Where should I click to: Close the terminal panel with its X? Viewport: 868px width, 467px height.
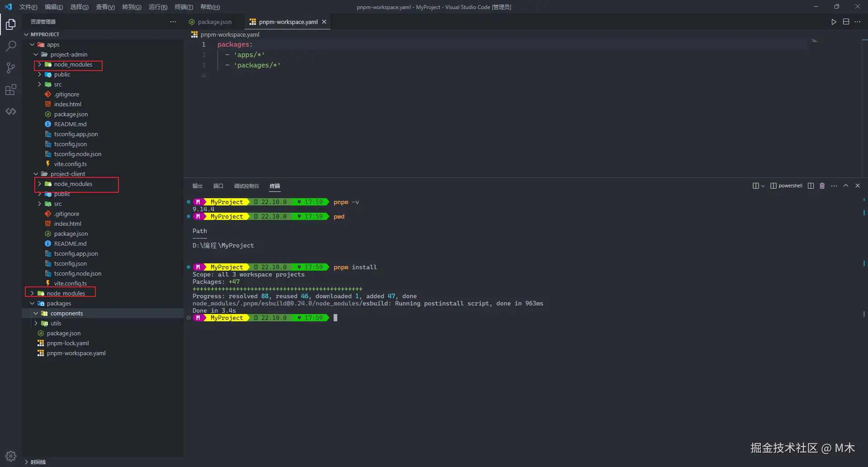[x=858, y=186]
